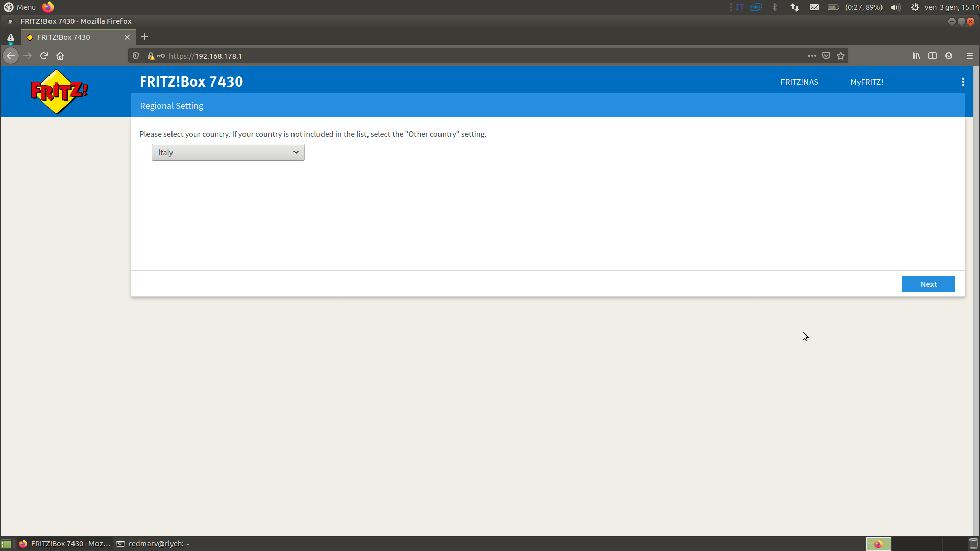Screen dimensions: 980x551
Task: Open MyFRITZ! from the header
Action: (x=867, y=82)
